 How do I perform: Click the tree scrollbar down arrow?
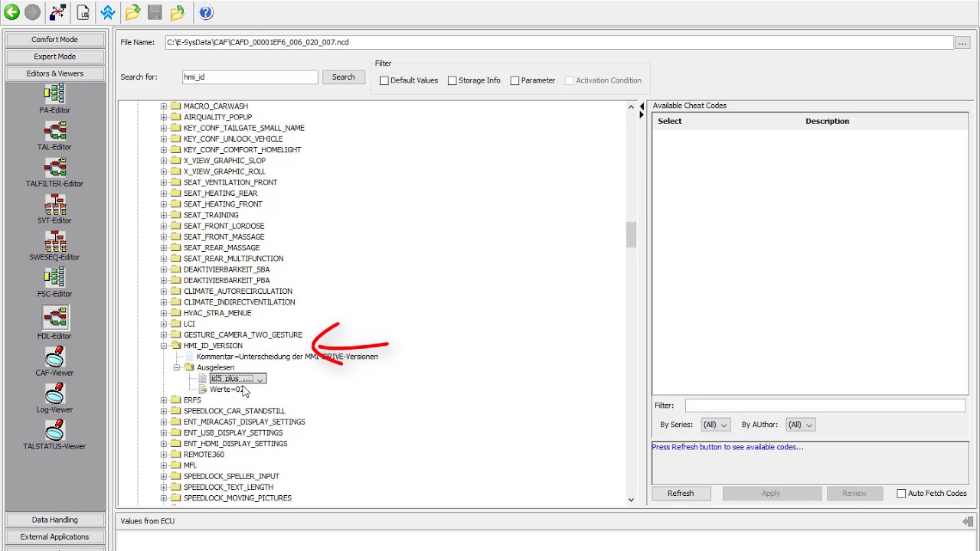point(631,500)
